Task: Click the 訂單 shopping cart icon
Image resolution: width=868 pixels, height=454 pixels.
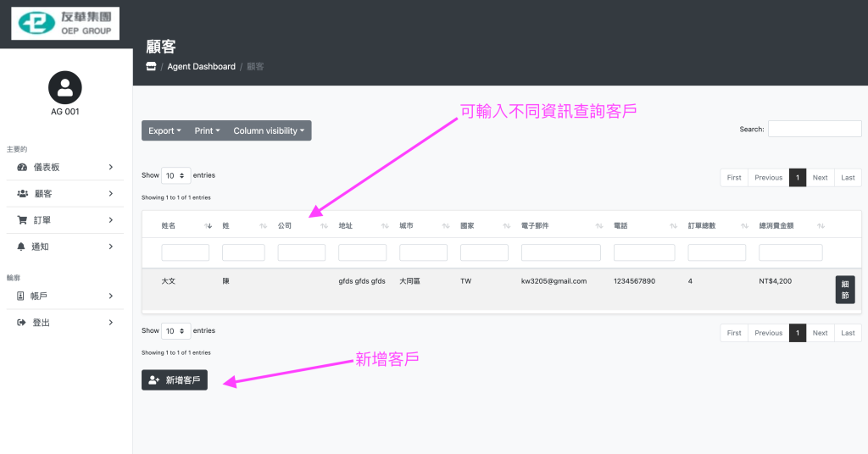Action: click(x=22, y=220)
